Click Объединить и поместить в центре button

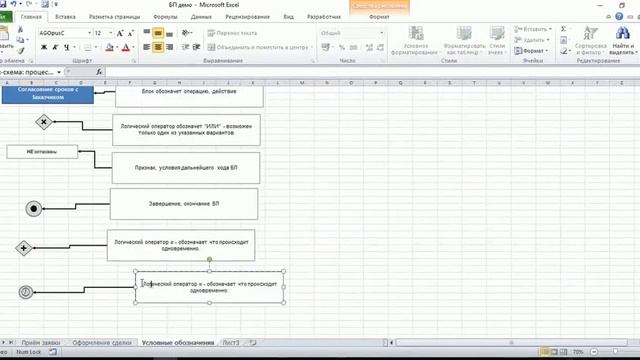coord(260,47)
